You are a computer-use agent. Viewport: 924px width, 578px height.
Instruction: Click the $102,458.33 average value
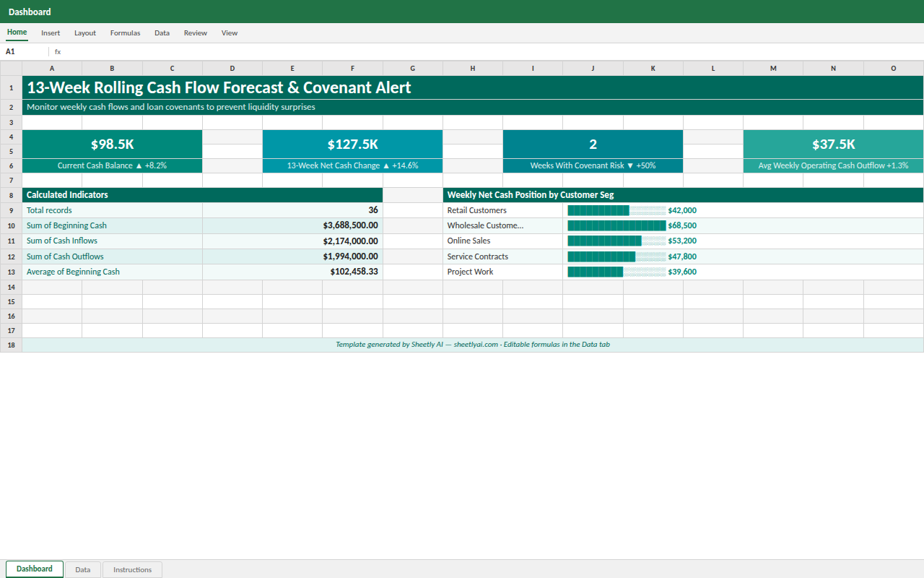point(293,272)
